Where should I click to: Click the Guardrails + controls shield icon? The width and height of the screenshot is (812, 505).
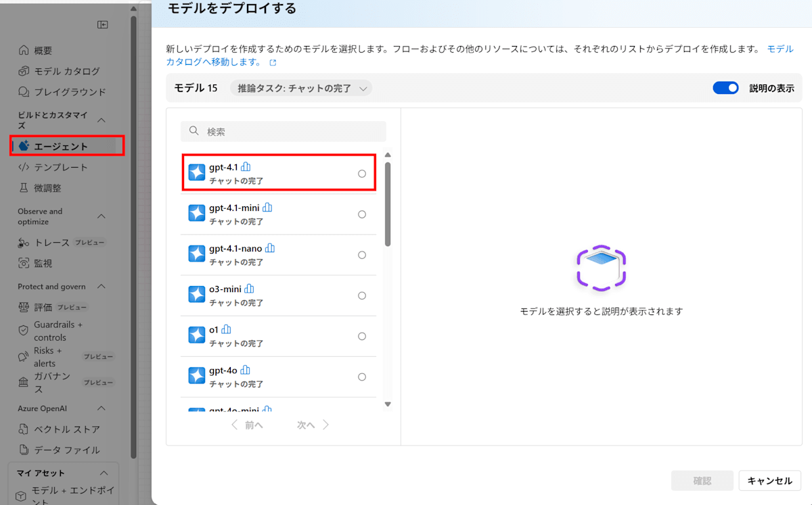(24, 331)
